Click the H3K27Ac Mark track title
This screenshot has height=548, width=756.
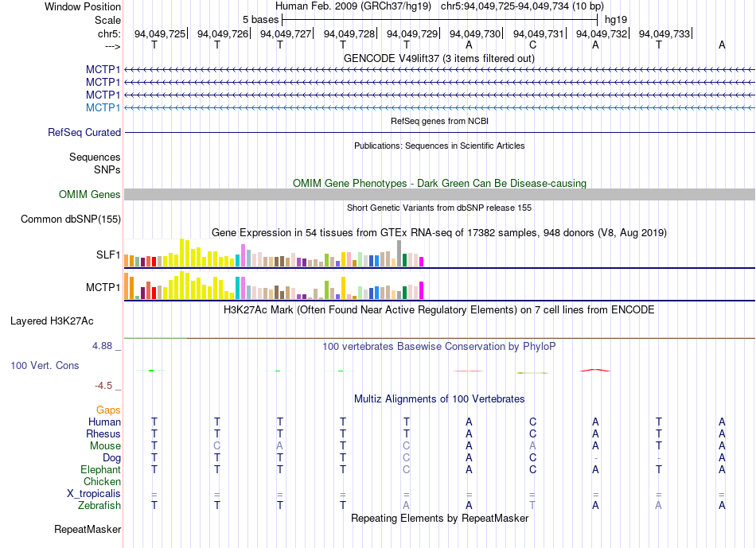coord(439,309)
